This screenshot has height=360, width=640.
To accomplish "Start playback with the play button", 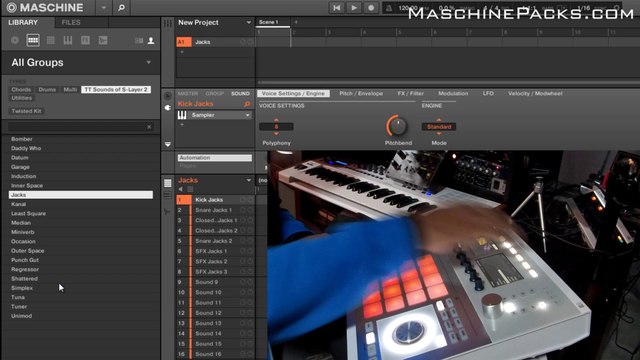I will (x=354, y=8).
